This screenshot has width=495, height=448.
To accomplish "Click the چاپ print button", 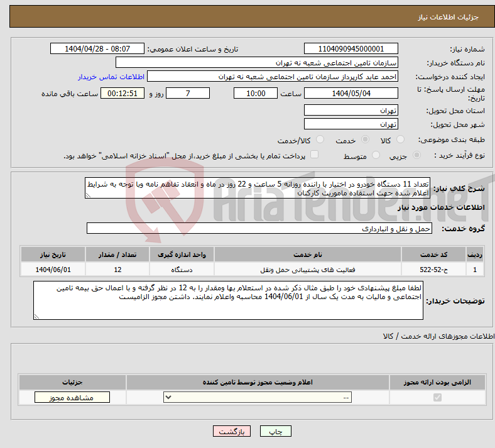I will pos(276,431).
